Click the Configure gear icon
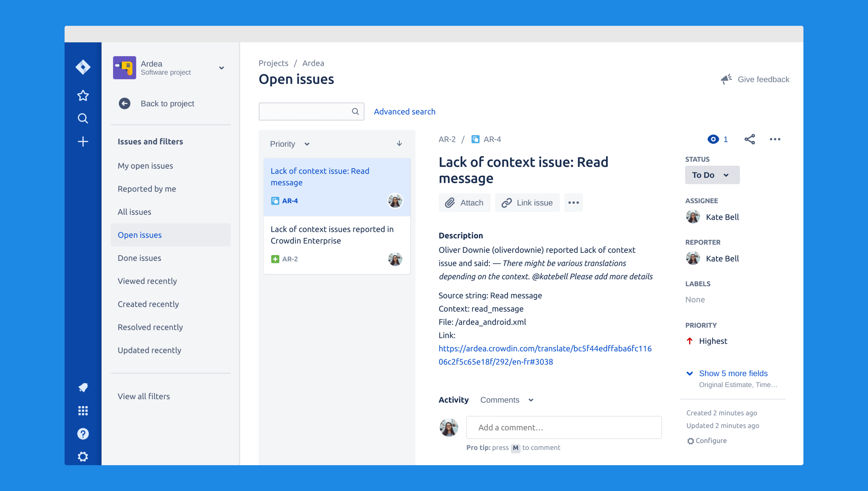This screenshot has width=868, height=491. [x=691, y=441]
